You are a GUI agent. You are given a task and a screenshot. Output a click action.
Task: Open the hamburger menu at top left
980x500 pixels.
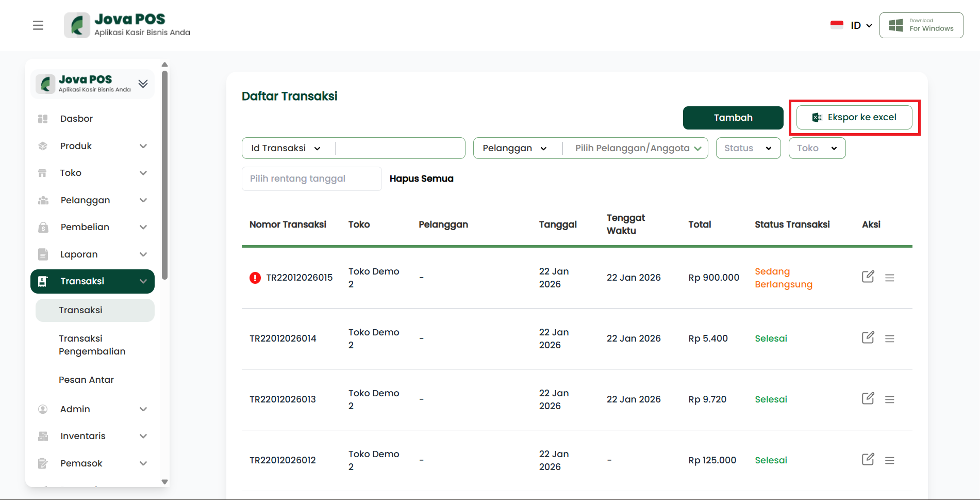tap(38, 25)
